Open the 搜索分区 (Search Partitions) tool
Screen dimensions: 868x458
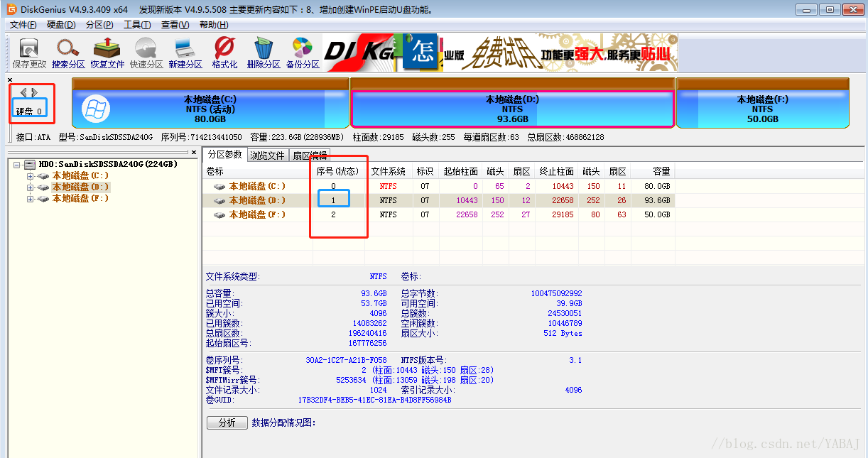pyautogui.click(x=68, y=53)
